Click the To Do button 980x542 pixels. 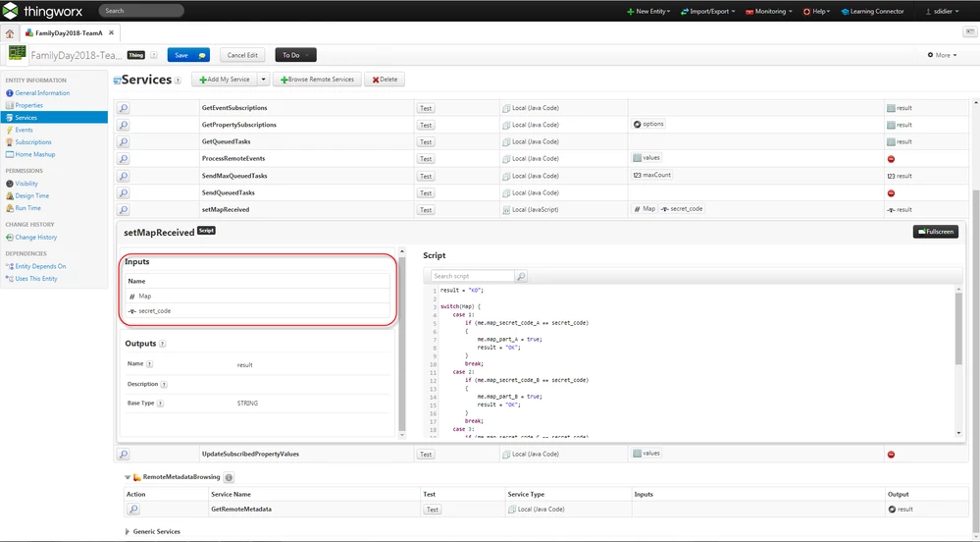tap(295, 55)
